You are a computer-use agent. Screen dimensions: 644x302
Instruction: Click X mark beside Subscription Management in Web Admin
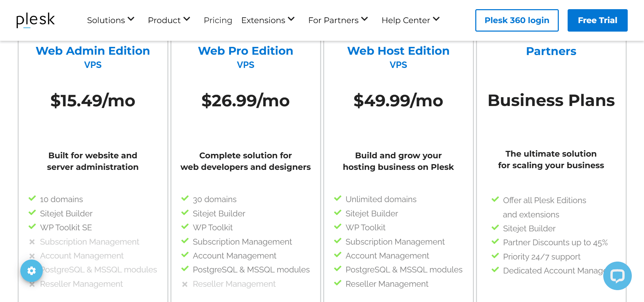tap(32, 242)
